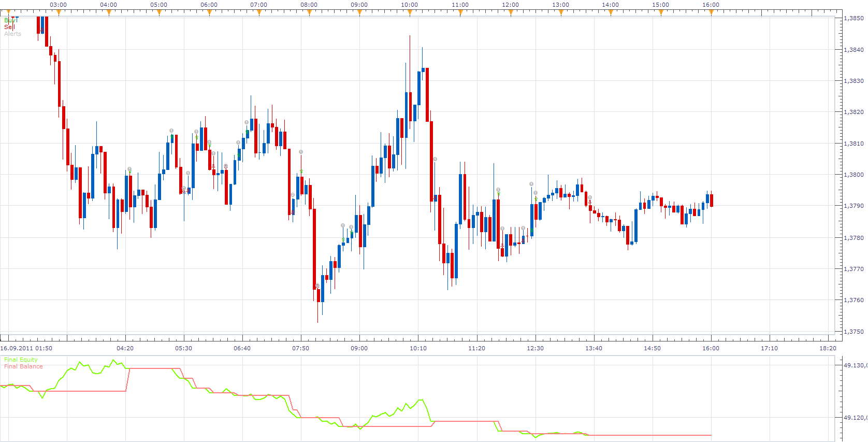Click the 1,3800 price label
868x442 pixels.
tap(853, 175)
